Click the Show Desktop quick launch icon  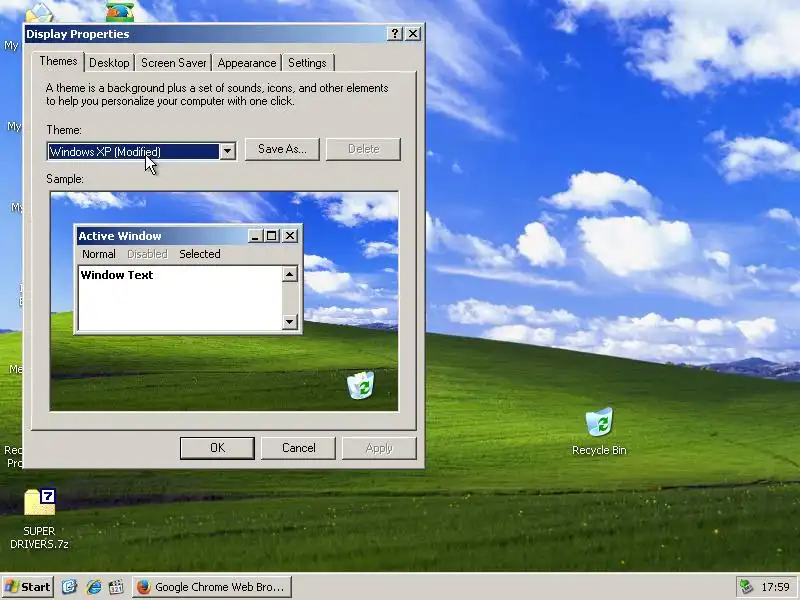pyautogui.click(x=69, y=587)
